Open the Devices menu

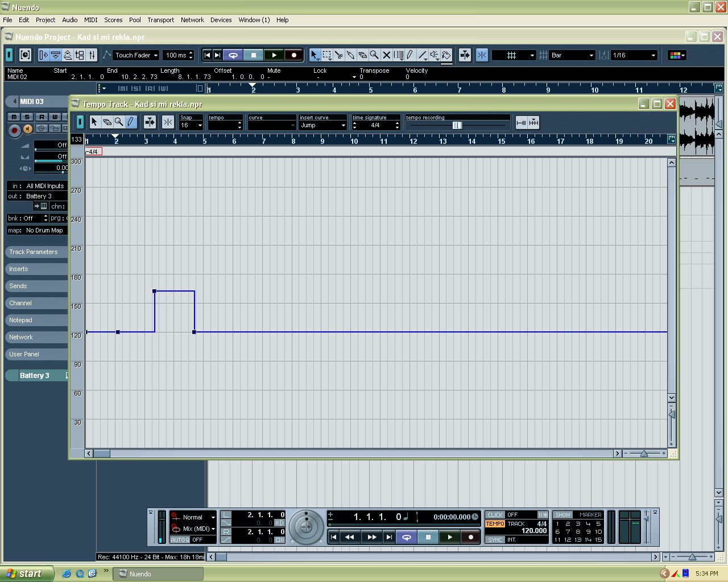click(221, 20)
